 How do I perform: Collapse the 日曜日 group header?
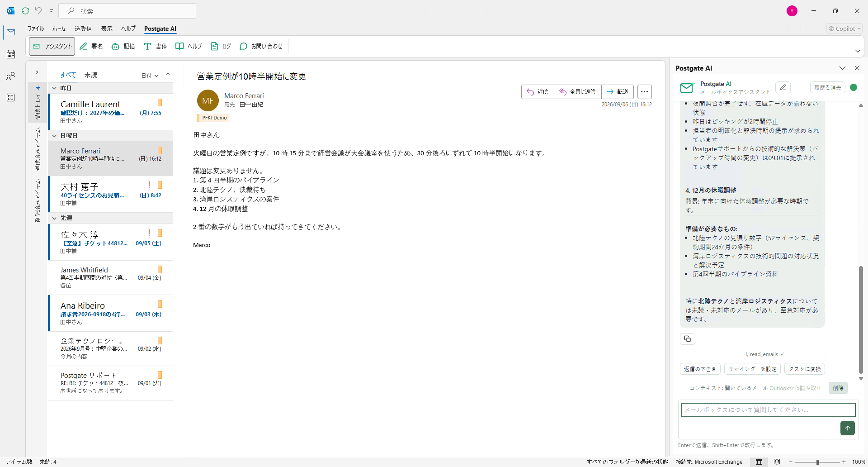110,136
